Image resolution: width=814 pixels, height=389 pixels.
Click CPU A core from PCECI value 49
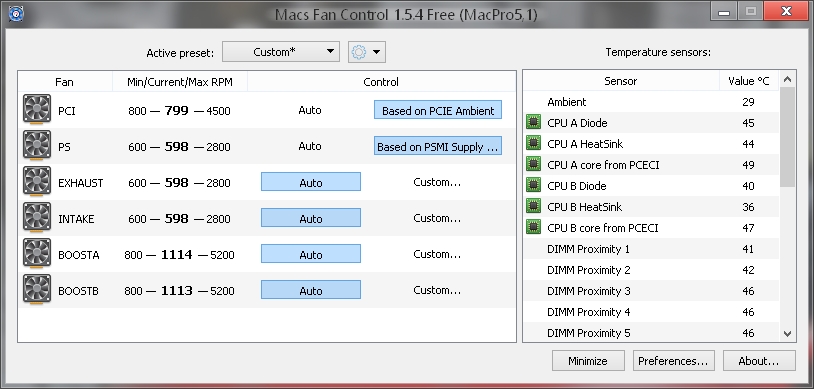[x=748, y=165]
